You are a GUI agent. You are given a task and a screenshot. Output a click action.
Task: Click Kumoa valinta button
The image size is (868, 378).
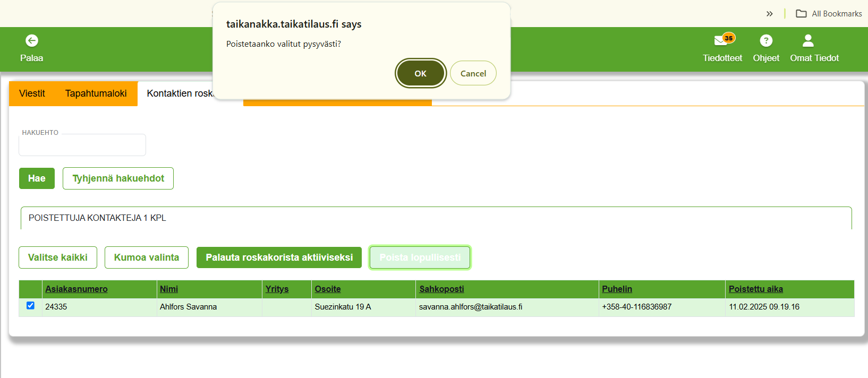[x=146, y=257]
